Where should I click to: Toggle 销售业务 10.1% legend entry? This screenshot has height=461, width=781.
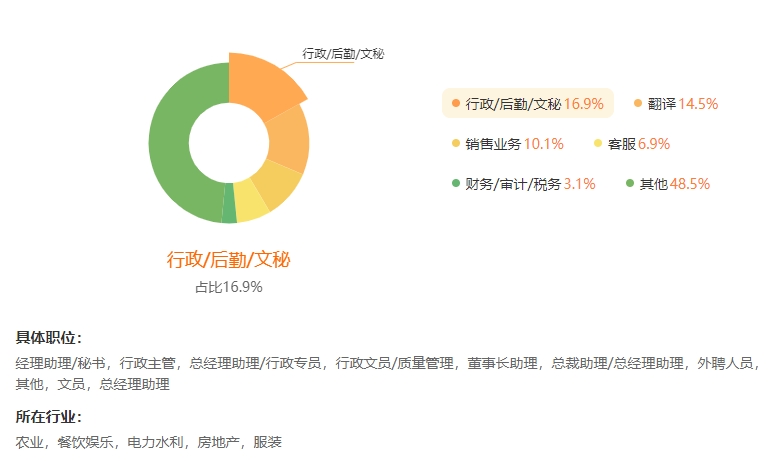click(x=507, y=144)
